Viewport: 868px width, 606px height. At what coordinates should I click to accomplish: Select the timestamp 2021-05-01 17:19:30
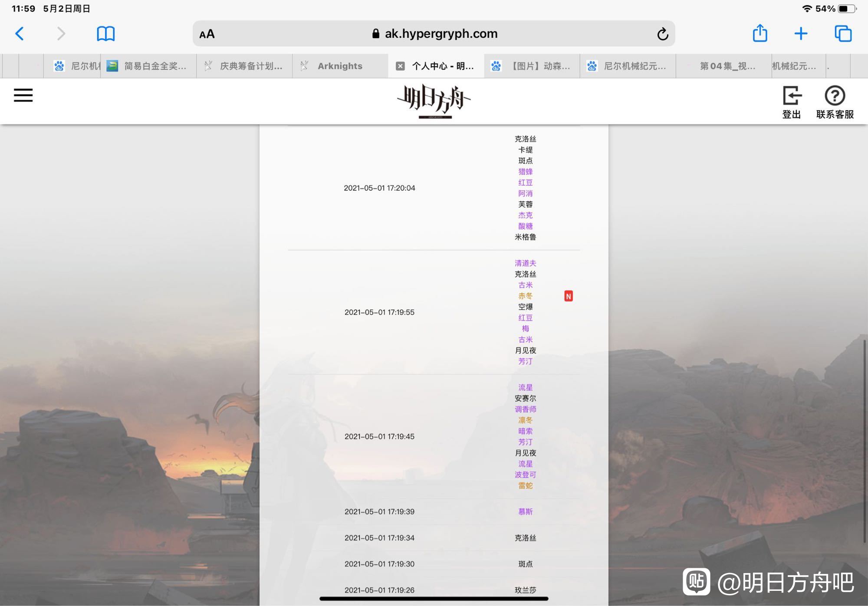[379, 564]
